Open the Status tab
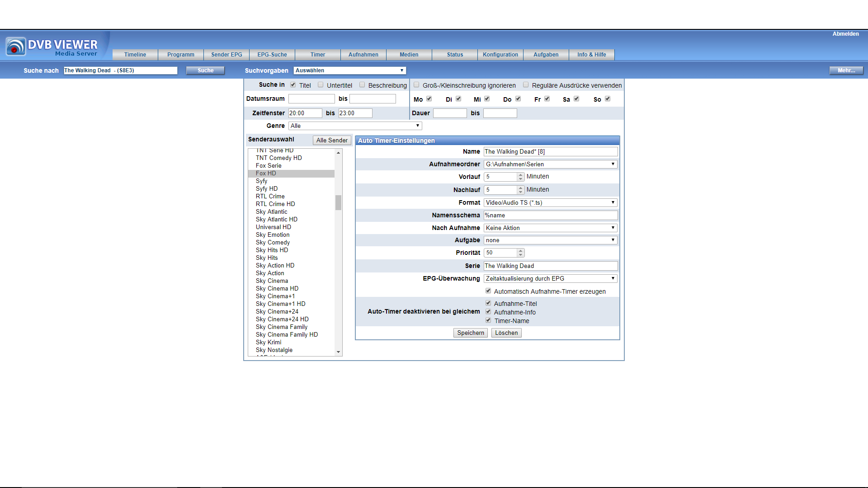868x488 pixels. (455, 55)
